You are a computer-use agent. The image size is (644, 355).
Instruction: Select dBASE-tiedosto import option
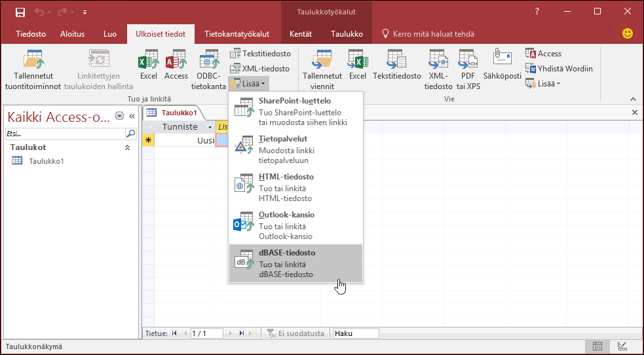coord(295,263)
